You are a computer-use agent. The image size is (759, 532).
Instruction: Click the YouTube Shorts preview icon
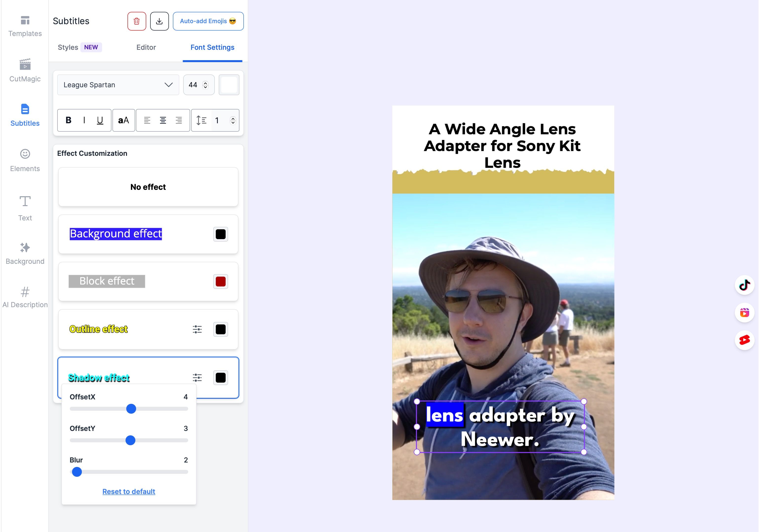tap(744, 340)
